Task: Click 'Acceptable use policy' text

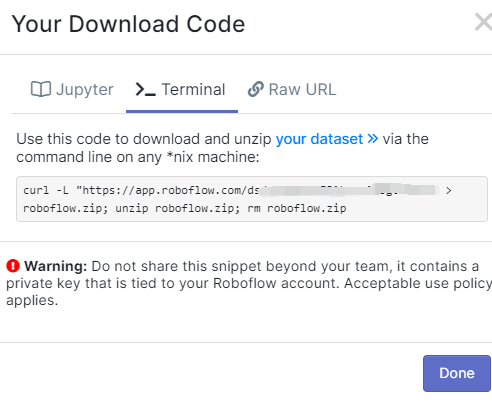Action: [418, 283]
